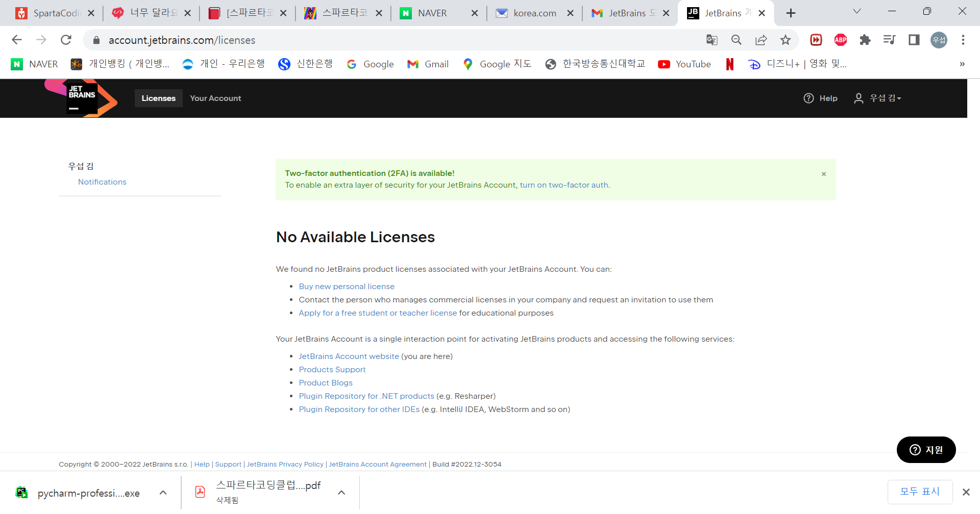Switch to the Gmail JetBrains tab
The image size is (980, 514).
[x=630, y=13]
